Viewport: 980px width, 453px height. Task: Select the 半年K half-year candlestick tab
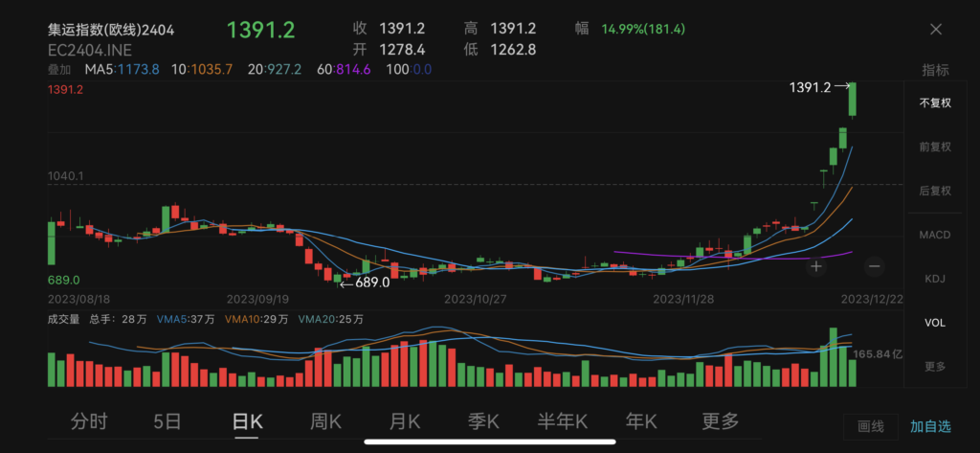(563, 421)
